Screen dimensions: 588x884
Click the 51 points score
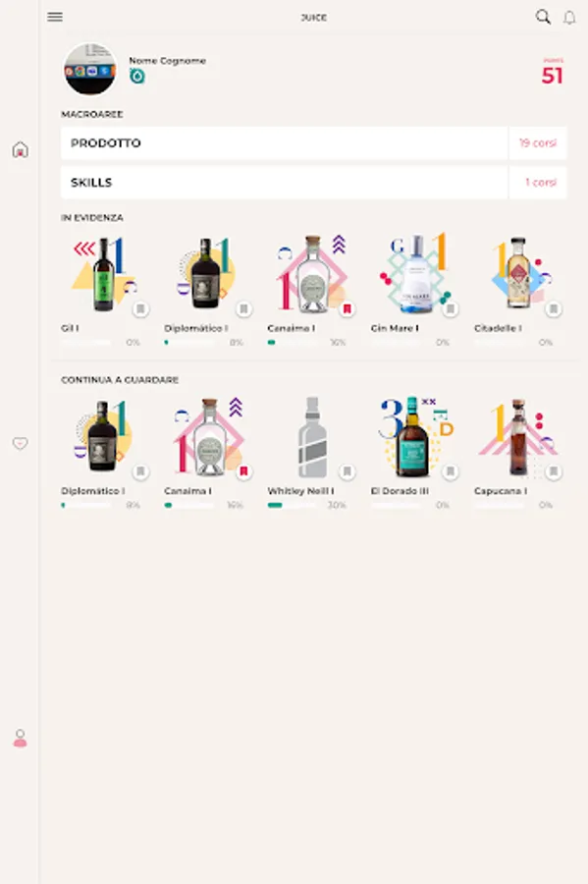(x=552, y=76)
